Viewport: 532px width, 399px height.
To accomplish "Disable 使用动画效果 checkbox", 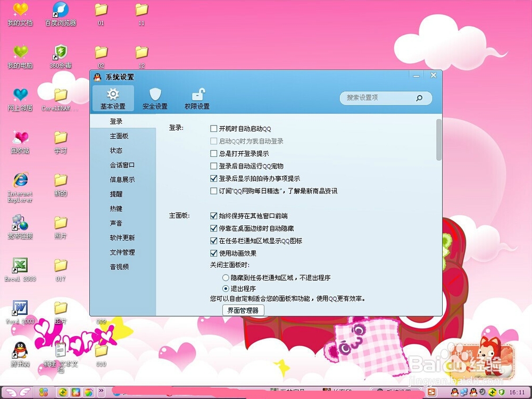I will (x=214, y=253).
